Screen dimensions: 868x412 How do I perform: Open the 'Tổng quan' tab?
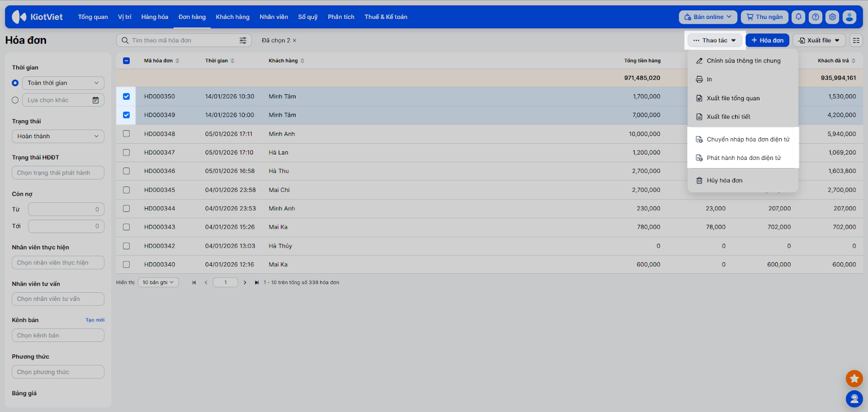(x=93, y=17)
